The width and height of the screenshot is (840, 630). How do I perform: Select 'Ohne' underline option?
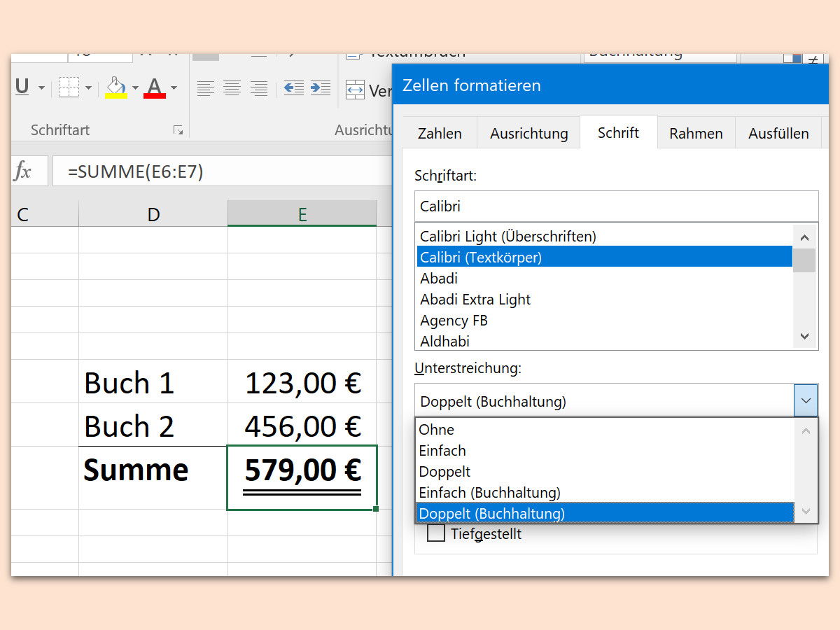pyautogui.click(x=605, y=429)
